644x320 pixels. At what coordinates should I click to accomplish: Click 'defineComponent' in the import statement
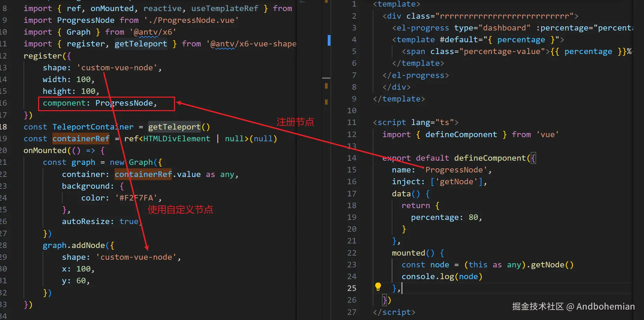tap(461, 134)
